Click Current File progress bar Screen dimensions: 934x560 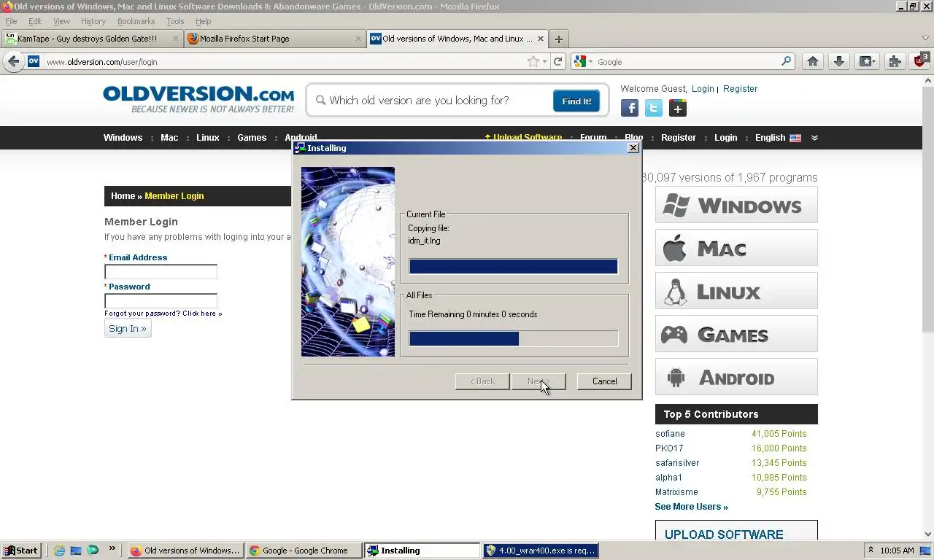(x=514, y=267)
